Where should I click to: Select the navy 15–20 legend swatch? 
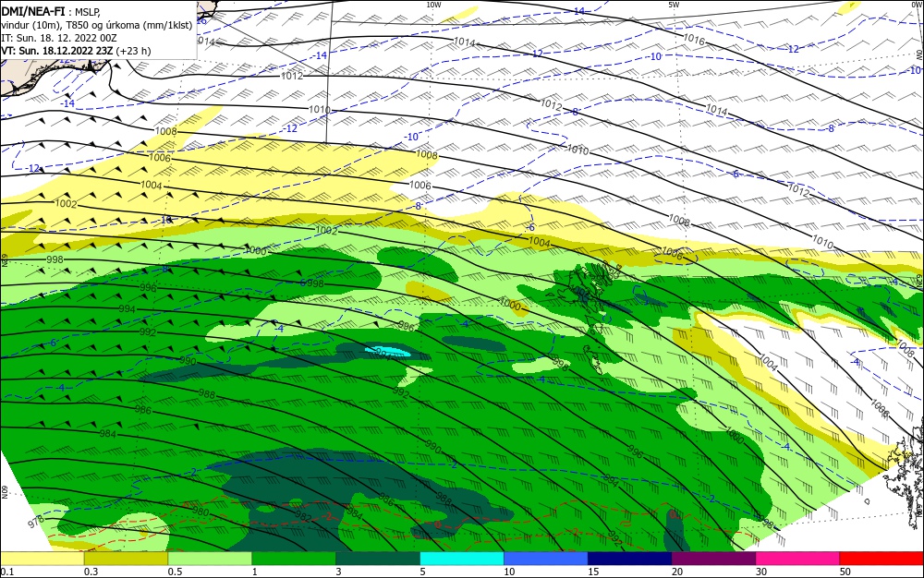click(x=630, y=559)
